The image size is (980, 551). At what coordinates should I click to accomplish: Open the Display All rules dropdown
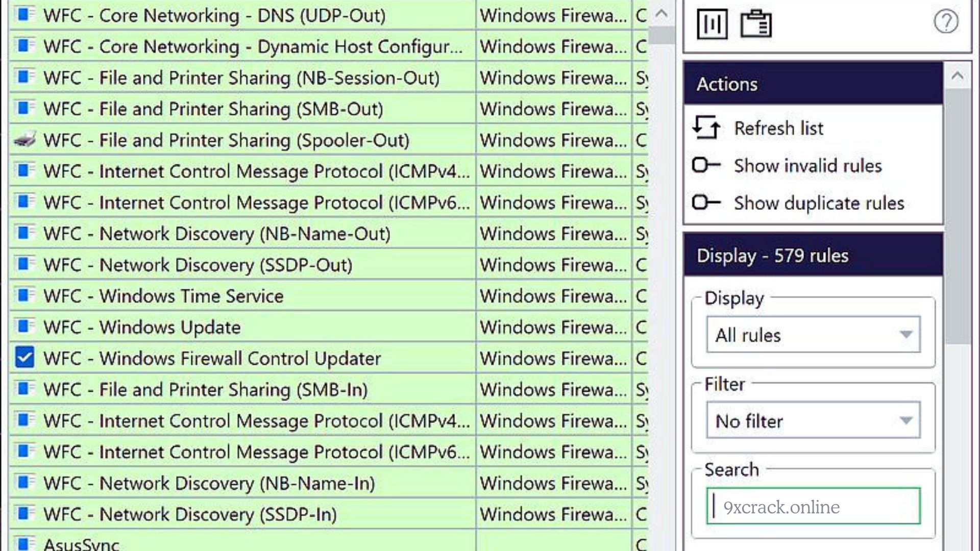[814, 335]
